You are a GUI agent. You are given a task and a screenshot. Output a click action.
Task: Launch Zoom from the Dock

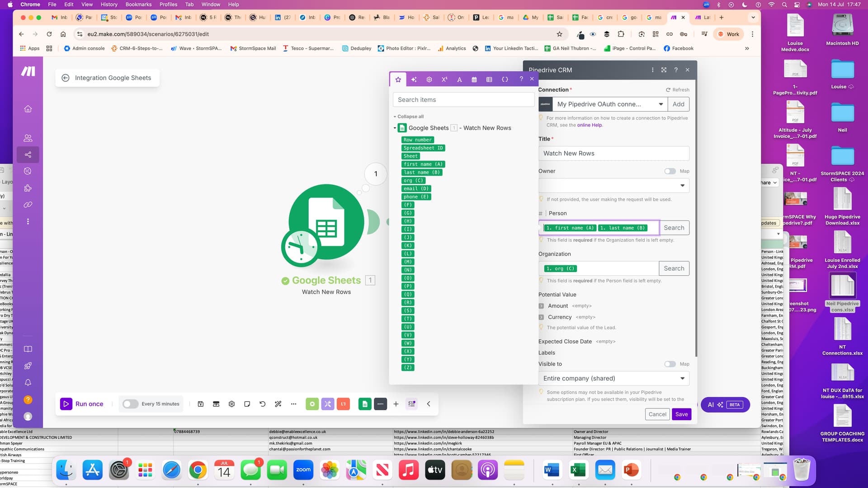[303, 470]
